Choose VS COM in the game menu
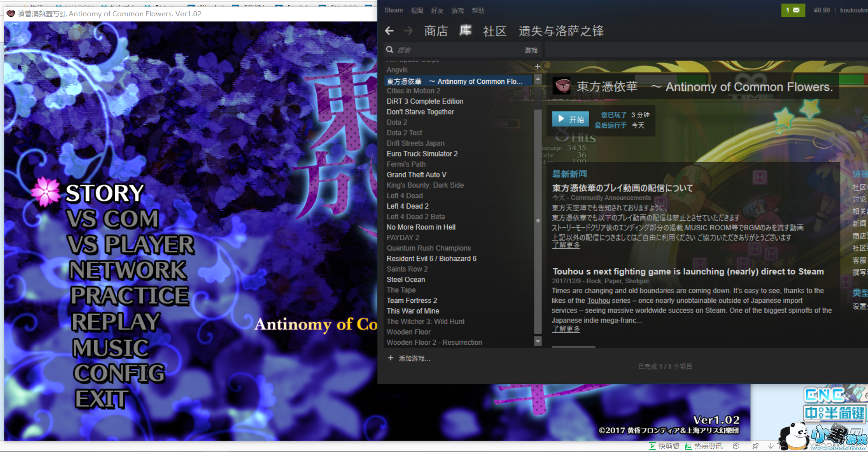 (113, 219)
